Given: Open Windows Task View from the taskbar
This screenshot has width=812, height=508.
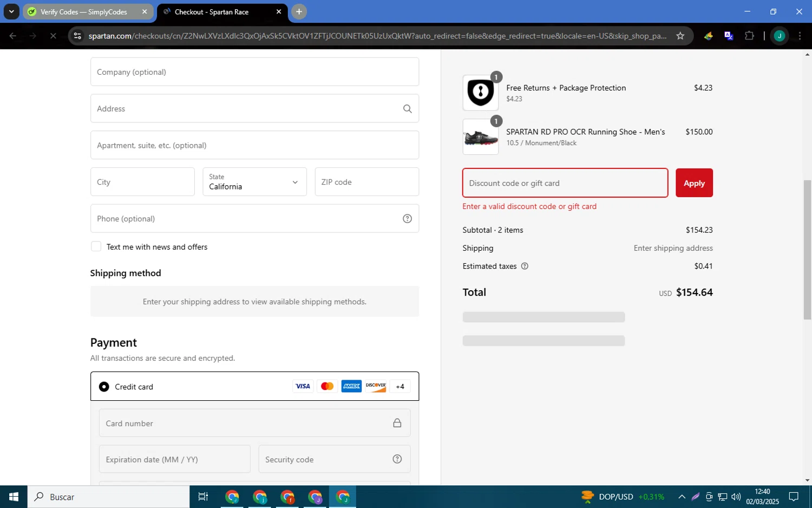Looking at the screenshot, I should (x=203, y=497).
